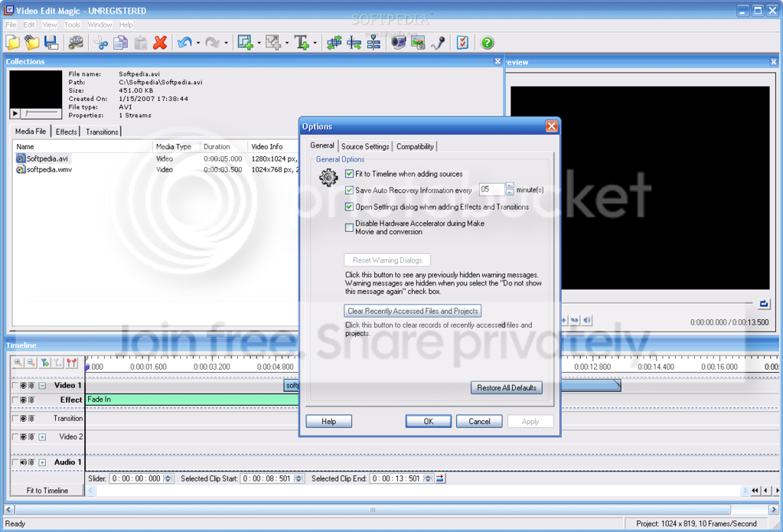This screenshot has width=783, height=532.
Task: Click the Paste clipboard icon
Action: coord(141,43)
